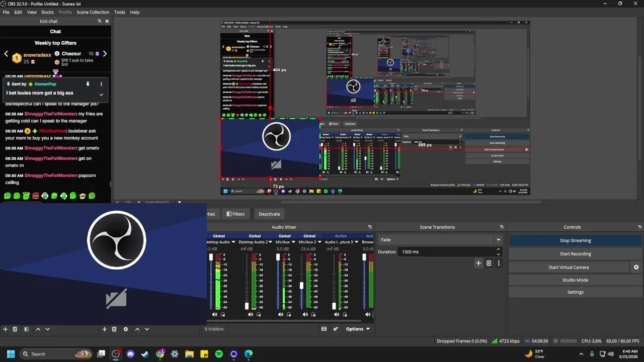Move the selected scene down

(48, 329)
